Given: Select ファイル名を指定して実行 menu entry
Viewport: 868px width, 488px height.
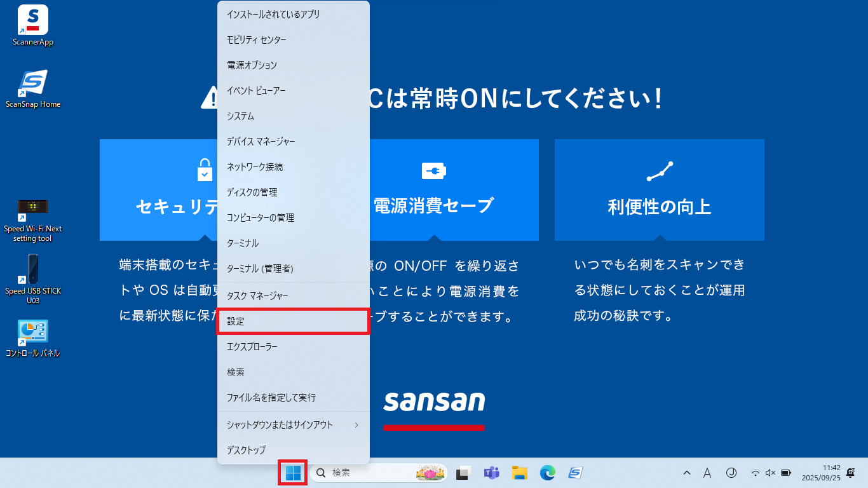Looking at the screenshot, I should coord(294,397).
